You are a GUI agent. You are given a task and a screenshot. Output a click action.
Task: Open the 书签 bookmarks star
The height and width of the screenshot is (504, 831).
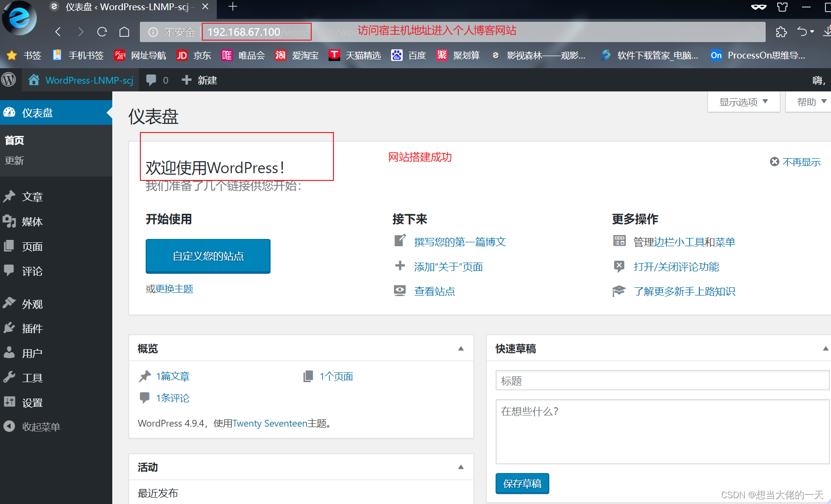click(24, 56)
